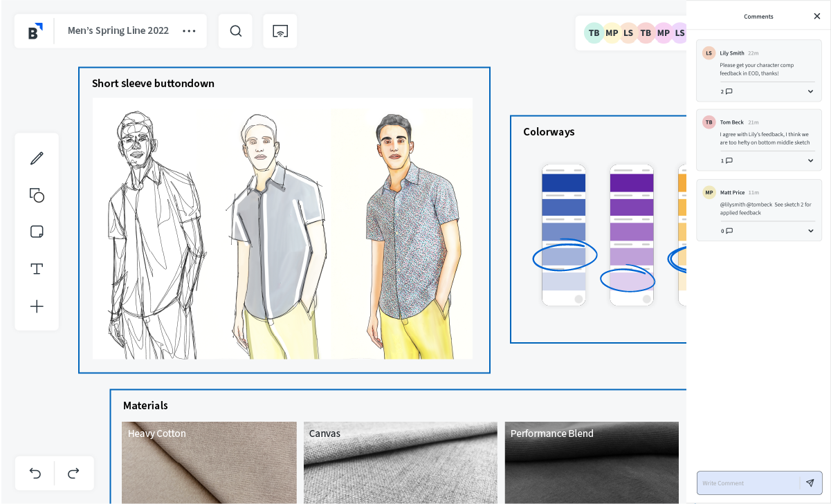The height and width of the screenshot is (504, 831).
Task: Click the Comments panel heading
Action: [x=758, y=16]
